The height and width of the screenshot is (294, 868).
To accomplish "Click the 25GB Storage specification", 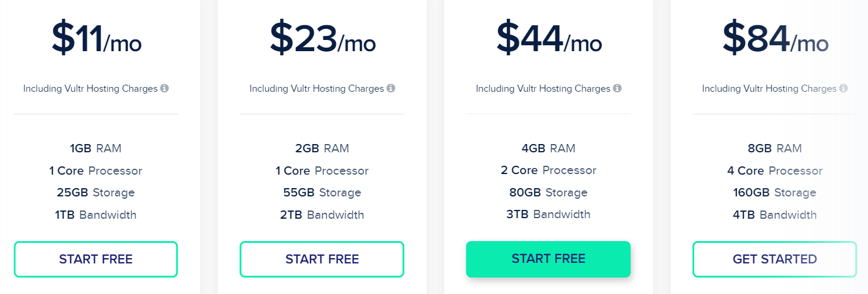I will click(x=96, y=193).
